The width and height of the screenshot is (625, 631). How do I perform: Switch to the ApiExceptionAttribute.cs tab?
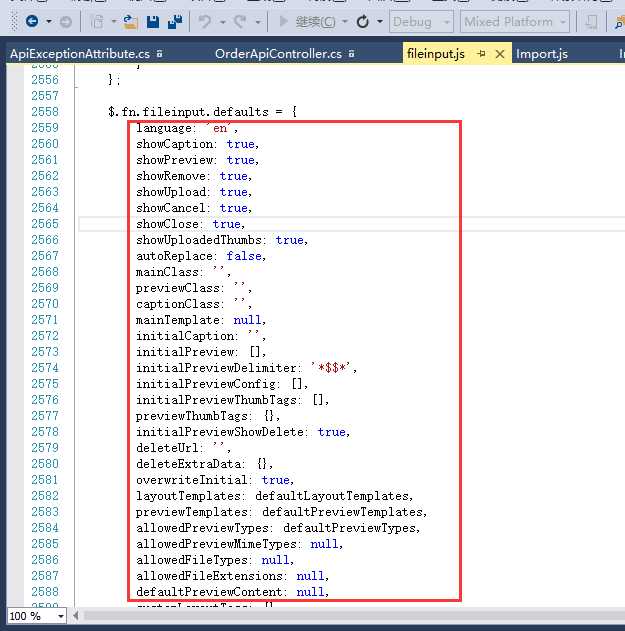pos(80,54)
